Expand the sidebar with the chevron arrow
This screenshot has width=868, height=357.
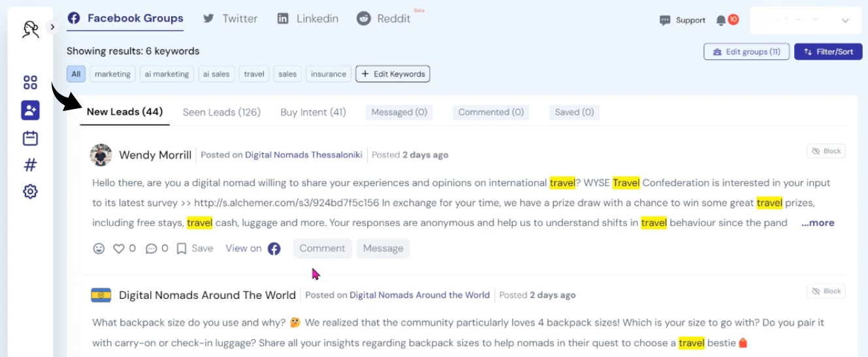(x=52, y=27)
